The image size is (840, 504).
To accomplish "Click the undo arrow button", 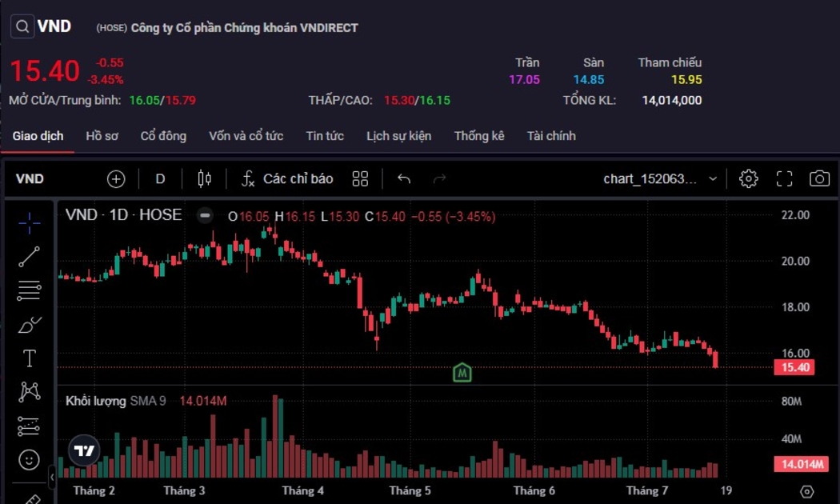I will pos(404,178).
